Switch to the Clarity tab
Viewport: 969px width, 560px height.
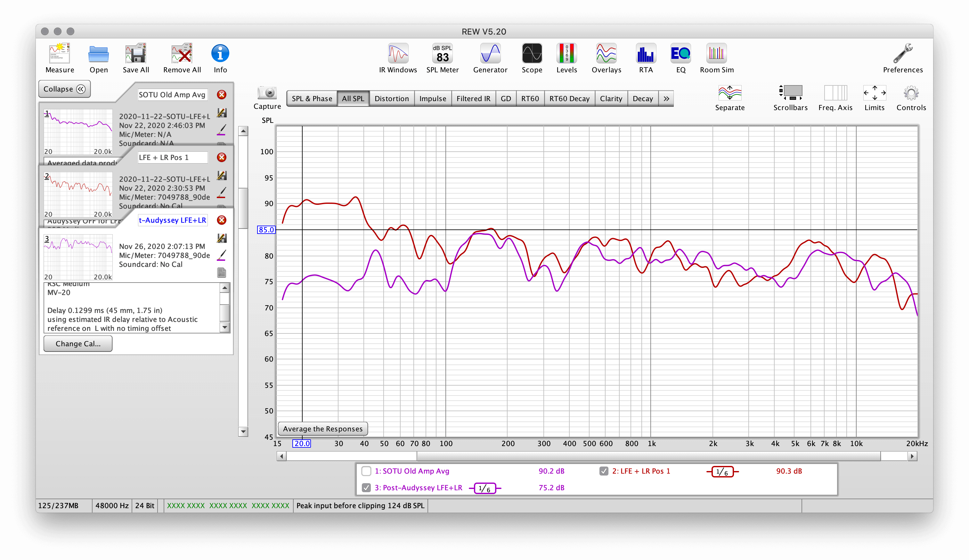point(611,98)
